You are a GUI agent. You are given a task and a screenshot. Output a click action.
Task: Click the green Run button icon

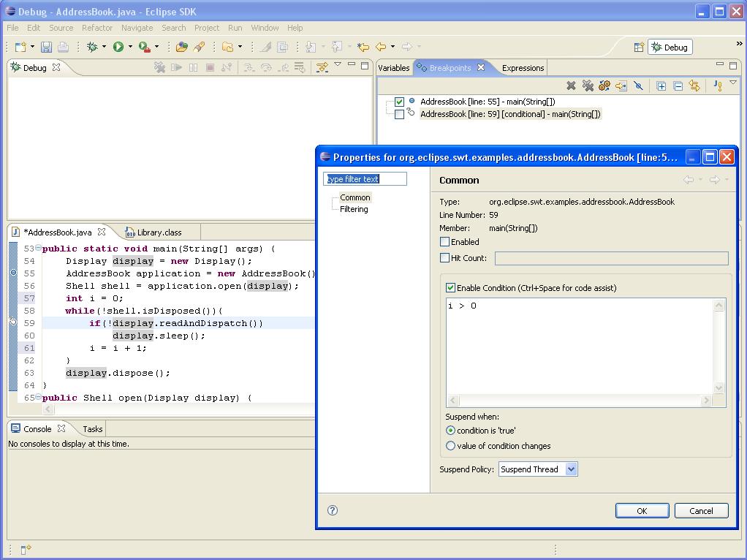[x=118, y=47]
